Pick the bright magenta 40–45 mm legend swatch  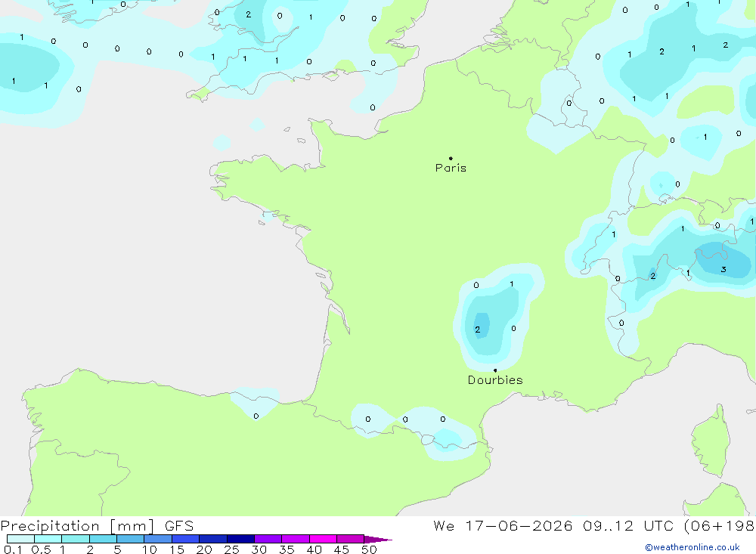click(323, 539)
